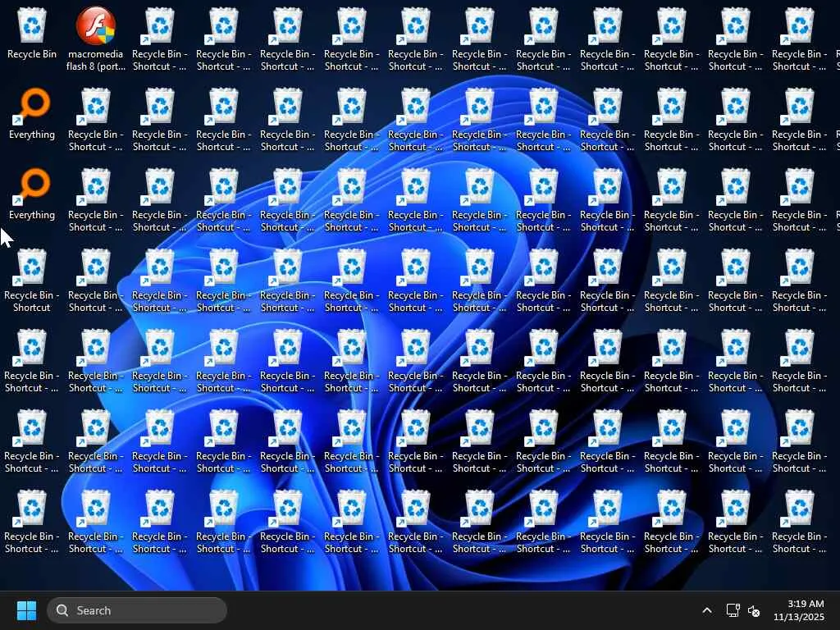Viewport: 840px width, 630px height.
Task: Select shortcut directly below 'Recycle Bin - Shortcut' icon
Action: coord(32,360)
